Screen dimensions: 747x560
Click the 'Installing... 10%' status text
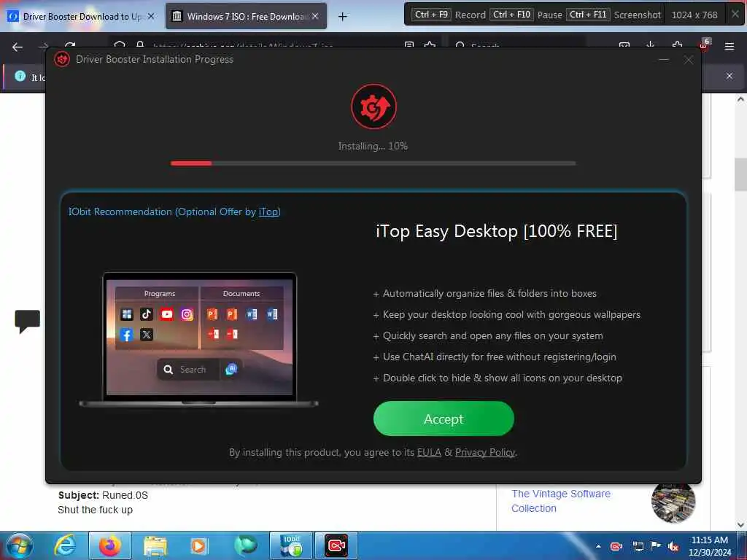(x=373, y=146)
